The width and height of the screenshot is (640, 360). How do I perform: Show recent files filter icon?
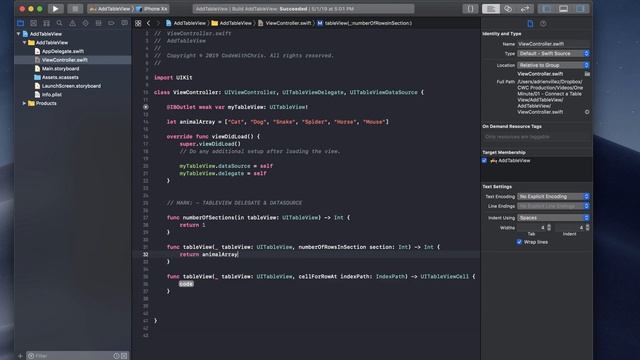(x=116, y=356)
